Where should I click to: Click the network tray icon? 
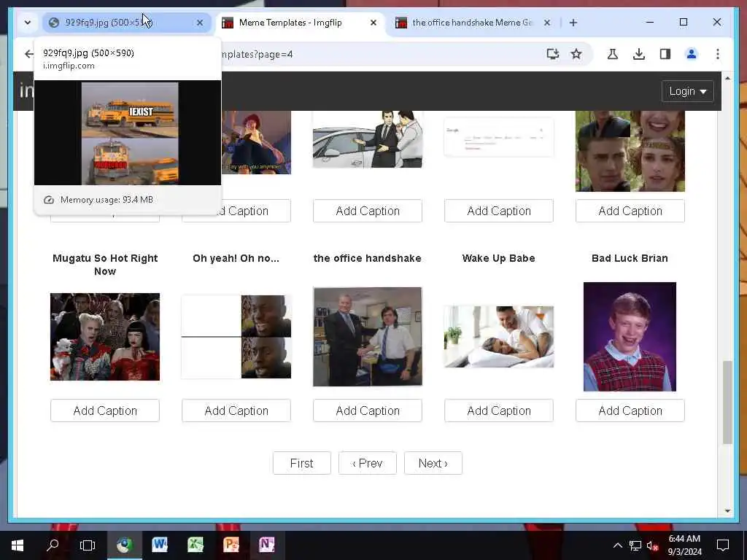pyautogui.click(x=635, y=545)
